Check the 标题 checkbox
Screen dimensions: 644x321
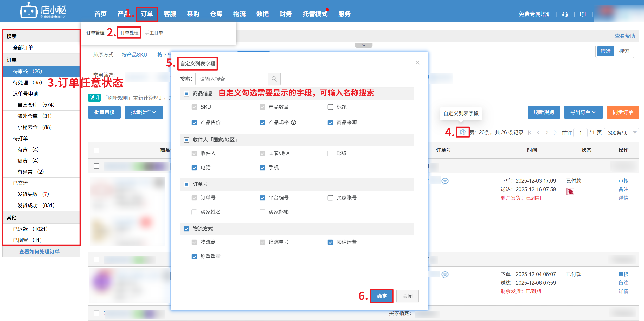[330, 107]
